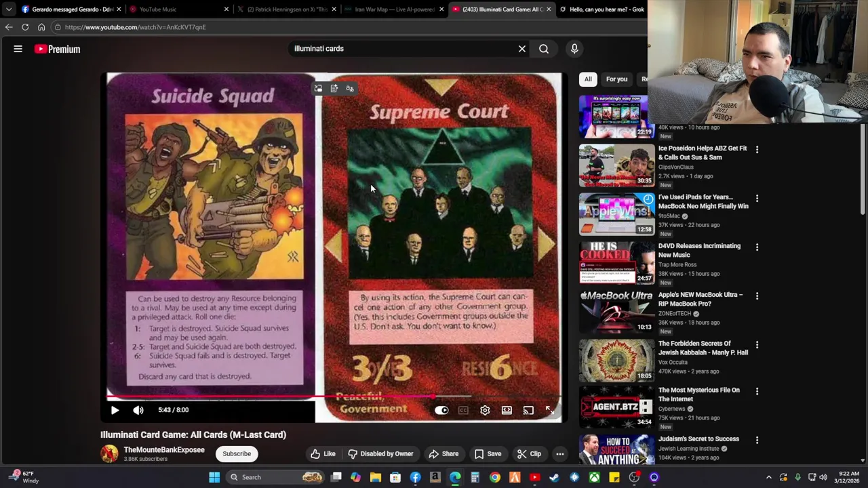Play the video

click(x=115, y=410)
